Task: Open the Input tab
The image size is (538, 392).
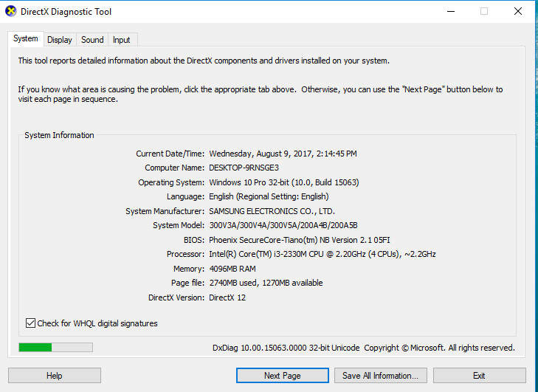Action: [x=122, y=40]
